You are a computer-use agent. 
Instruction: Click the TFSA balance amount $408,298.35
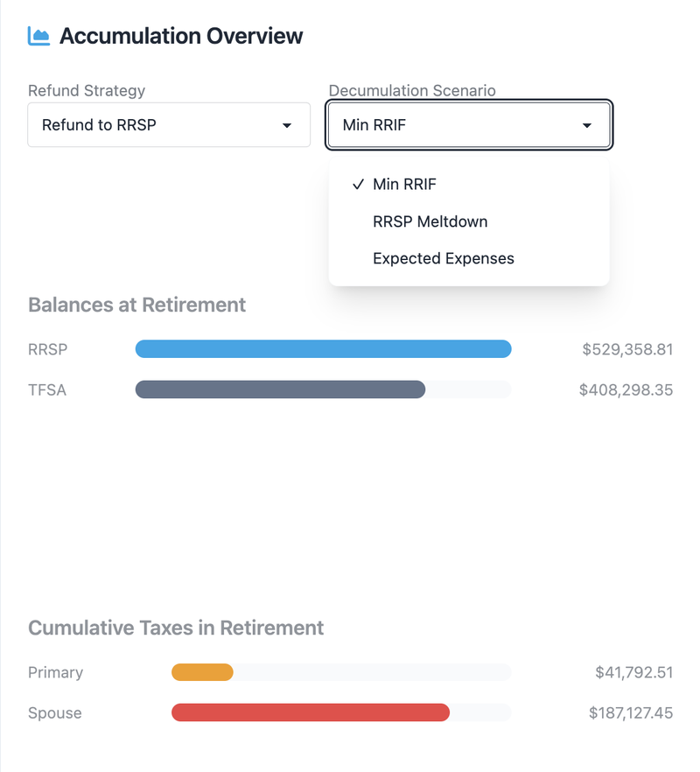[626, 390]
